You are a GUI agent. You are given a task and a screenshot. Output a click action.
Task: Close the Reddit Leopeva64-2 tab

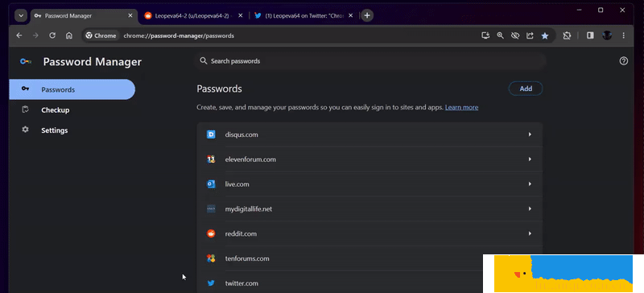(x=240, y=15)
